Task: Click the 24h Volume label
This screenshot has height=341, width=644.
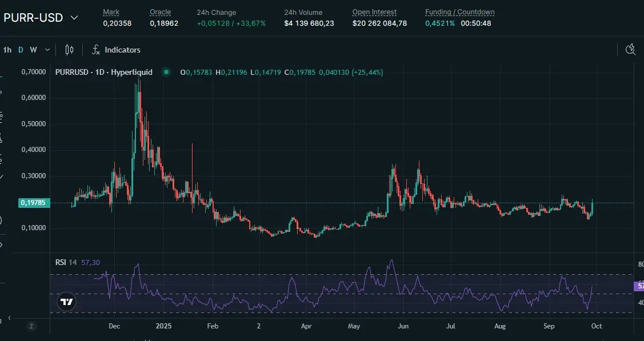Action: [303, 13]
